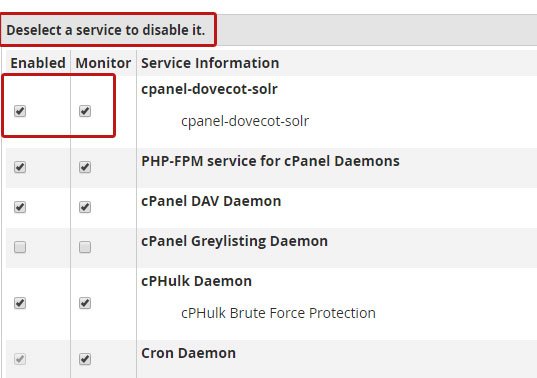Click the Service Information column header
The width and height of the screenshot is (537, 378).
click(210, 63)
